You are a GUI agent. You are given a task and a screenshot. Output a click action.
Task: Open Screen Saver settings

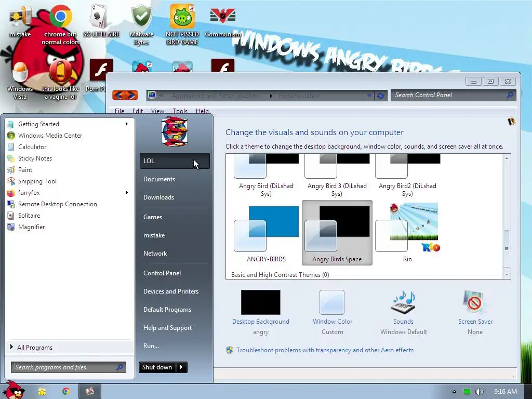click(475, 312)
